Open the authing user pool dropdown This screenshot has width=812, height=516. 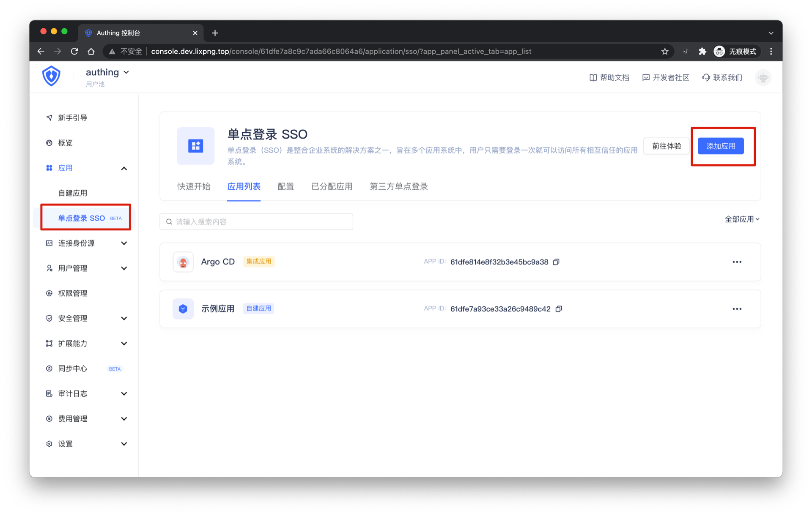108,73
